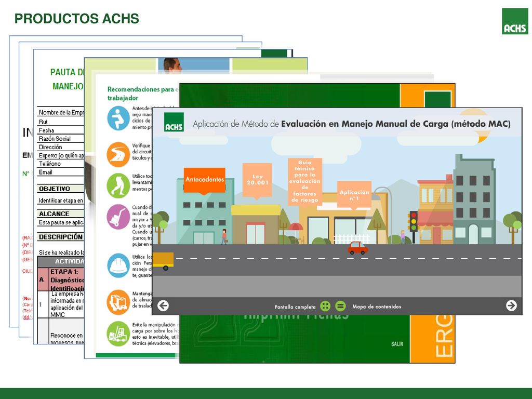Open the Ley 20.001 sign
The height and width of the screenshot is (399, 532).
pyautogui.click(x=258, y=181)
